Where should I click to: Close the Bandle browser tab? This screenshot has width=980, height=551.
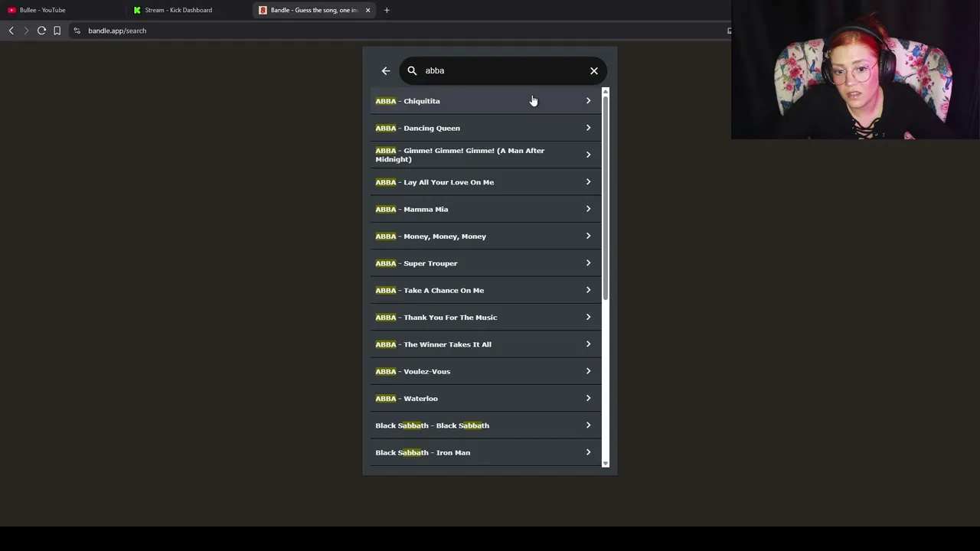368,10
